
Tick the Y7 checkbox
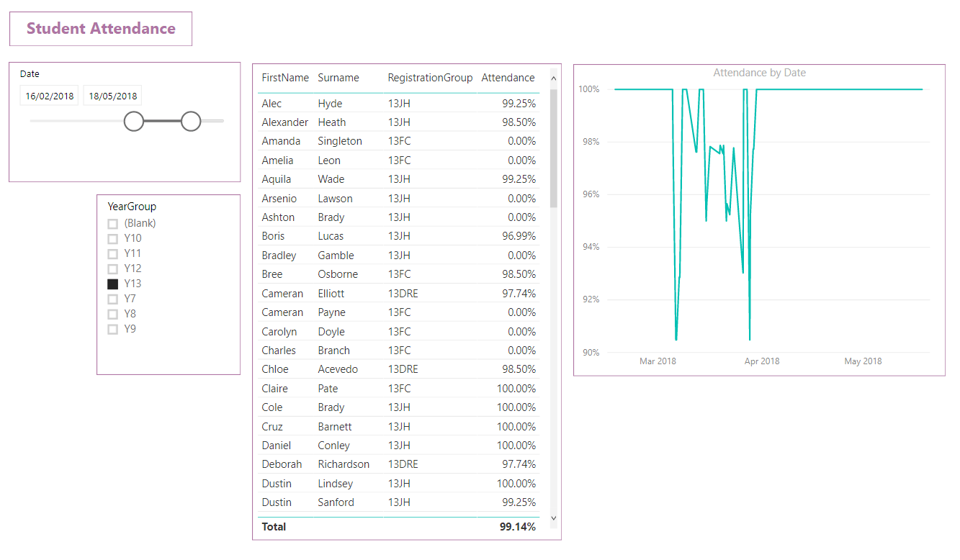click(x=112, y=299)
